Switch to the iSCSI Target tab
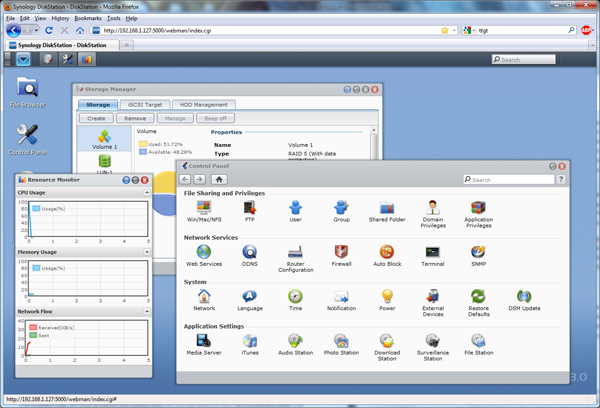The height and width of the screenshot is (408, 600). (143, 104)
